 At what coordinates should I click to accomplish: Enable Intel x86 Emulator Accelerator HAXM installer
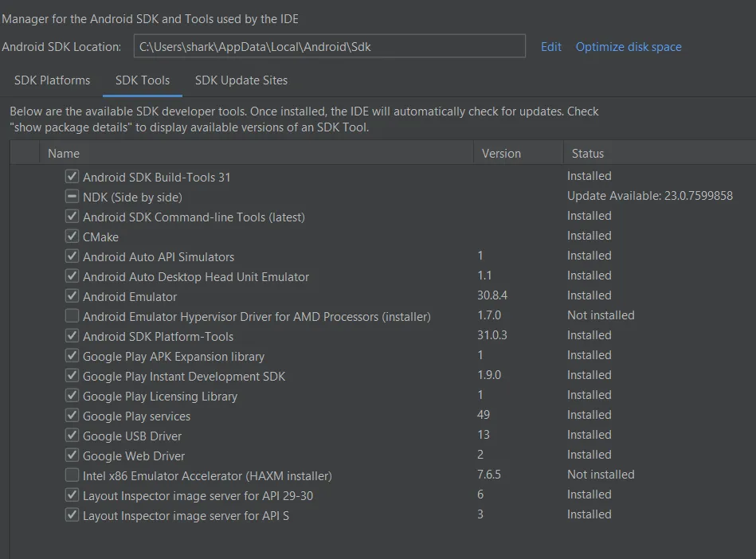pos(72,475)
